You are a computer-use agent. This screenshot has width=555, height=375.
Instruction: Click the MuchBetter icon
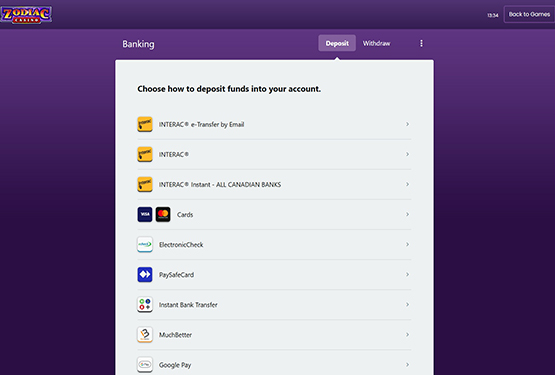pos(145,335)
